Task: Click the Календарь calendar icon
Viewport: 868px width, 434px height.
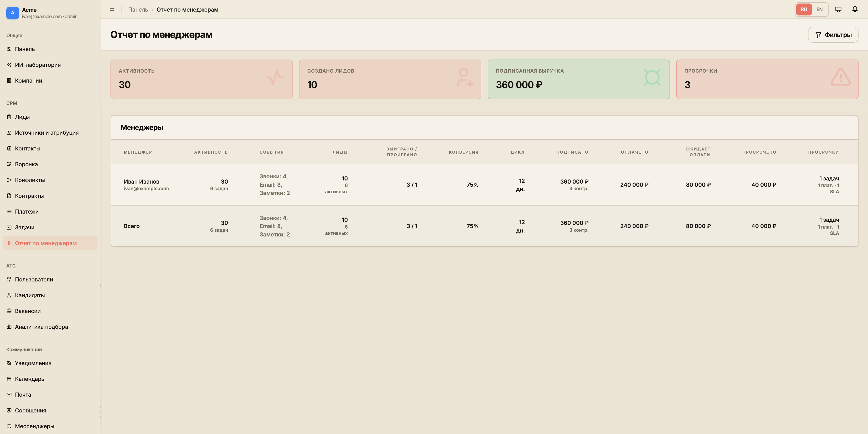Action: (x=9, y=379)
